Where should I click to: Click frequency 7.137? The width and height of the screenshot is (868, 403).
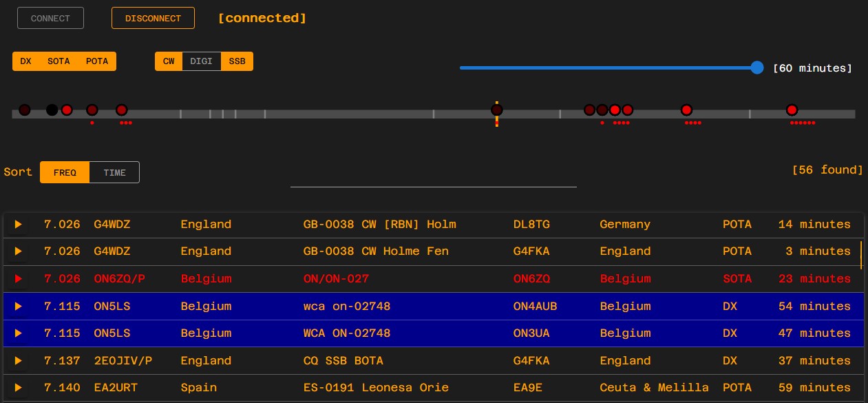point(62,361)
